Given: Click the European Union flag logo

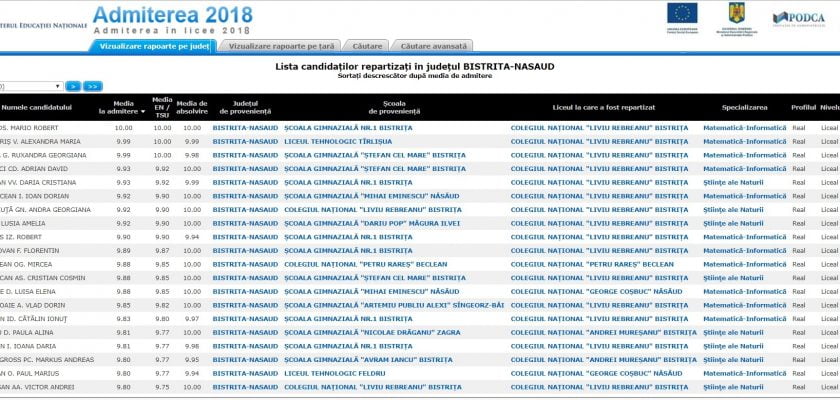Looking at the screenshot, I should click(683, 14).
